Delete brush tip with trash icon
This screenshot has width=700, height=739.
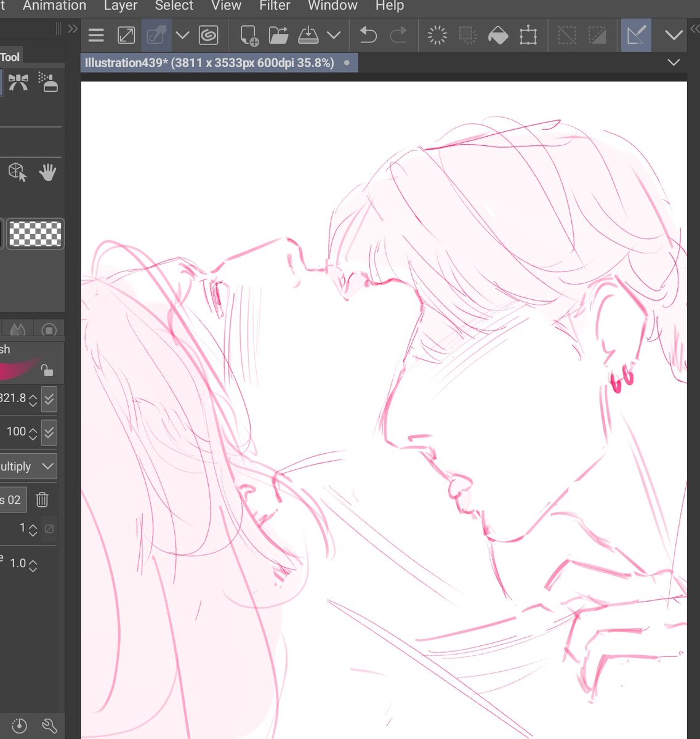click(42, 499)
